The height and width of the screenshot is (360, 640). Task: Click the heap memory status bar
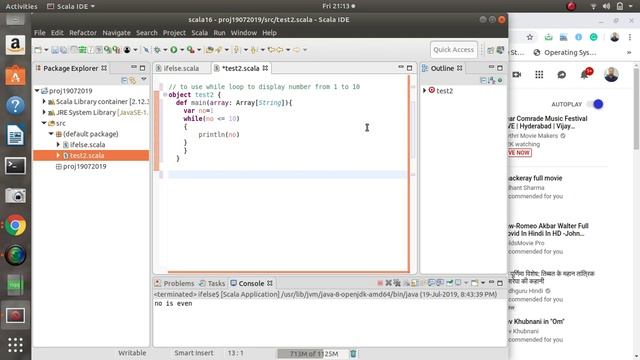pyautogui.click(x=313, y=353)
